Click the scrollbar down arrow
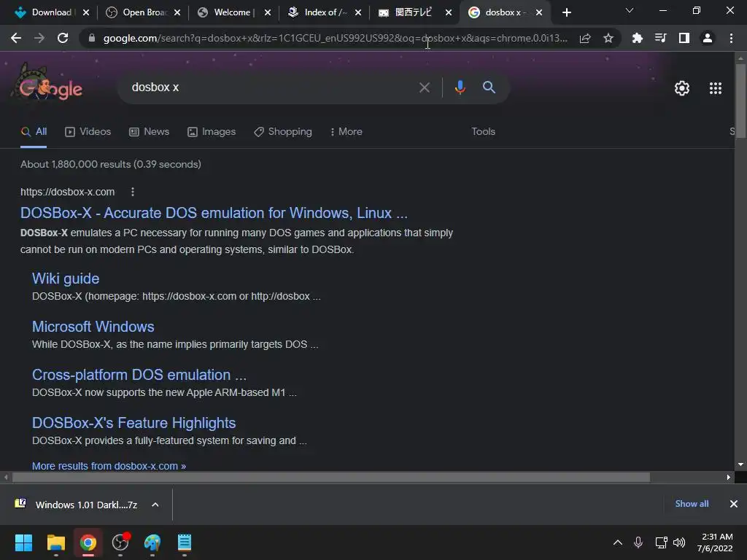Screen dimensions: 747x560 coord(740,464)
